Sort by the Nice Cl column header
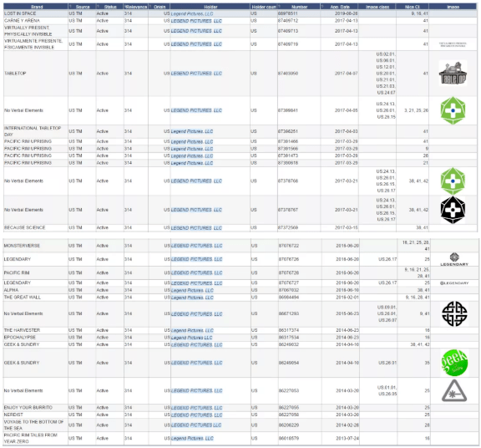This screenshot has width=481, height=448. [x=413, y=7]
